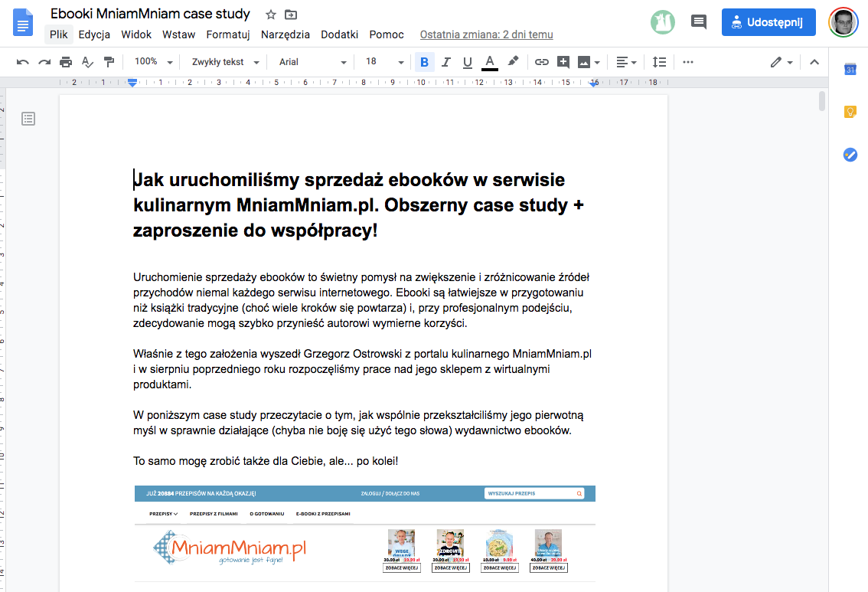Show more toolbar options (three dots)
The height and width of the screenshot is (592, 868).
(x=688, y=62)
